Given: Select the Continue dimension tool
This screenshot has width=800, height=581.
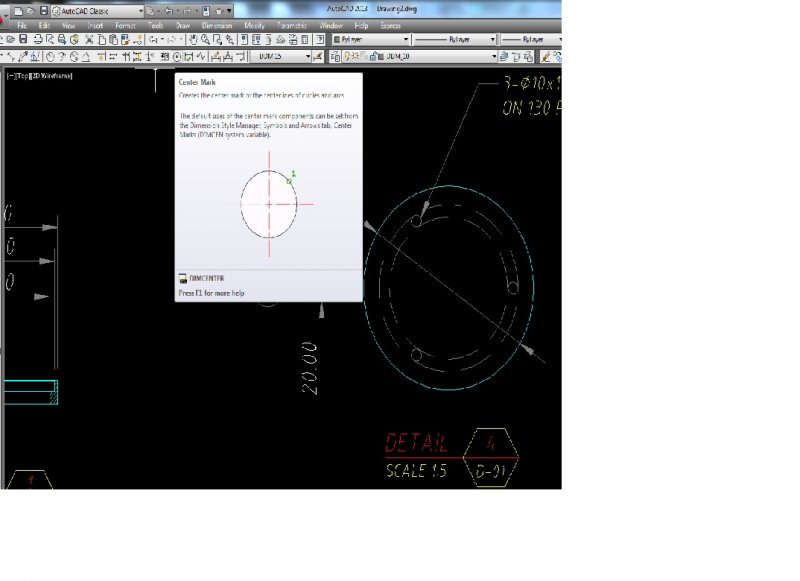Looking at the screenshot, I should pos(126,57).
